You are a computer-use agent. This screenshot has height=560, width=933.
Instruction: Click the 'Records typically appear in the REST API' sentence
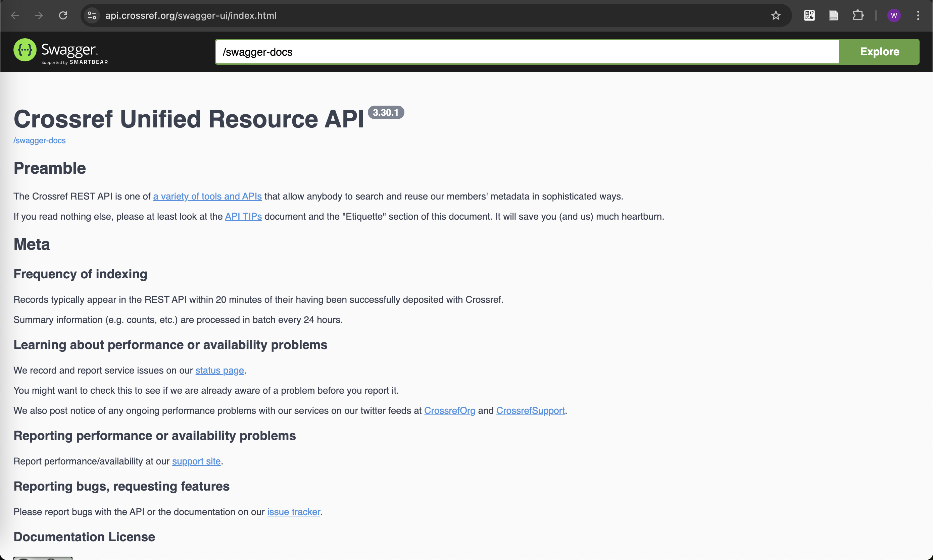coord(259,300)
